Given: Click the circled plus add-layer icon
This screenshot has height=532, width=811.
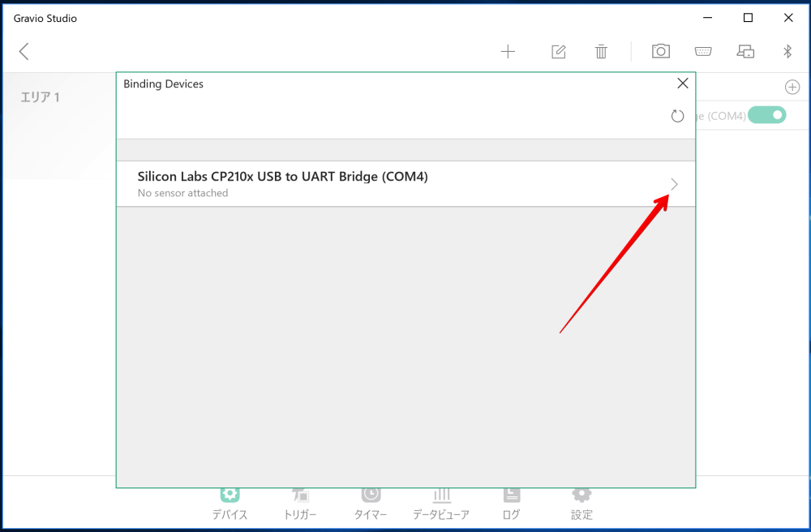Looking at the screenshot, I should tap(792, 87).
